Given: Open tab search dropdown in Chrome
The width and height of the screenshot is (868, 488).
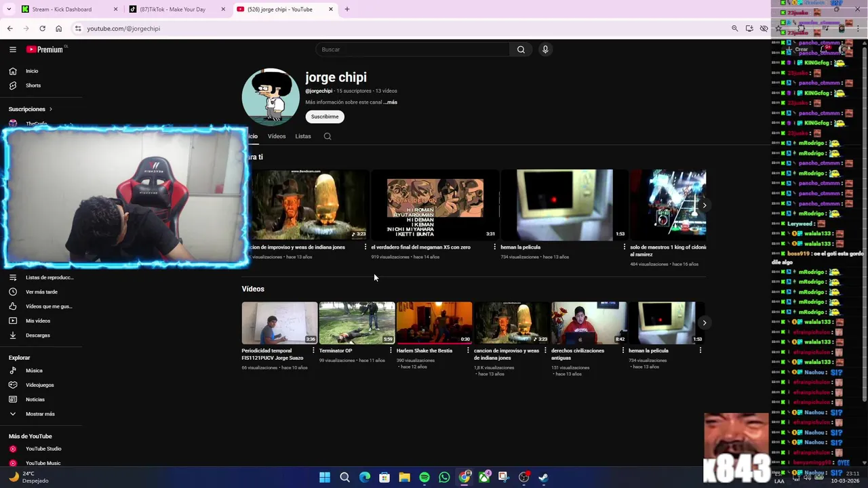Looking at the screenshot, I should click(x=9, y=9).
